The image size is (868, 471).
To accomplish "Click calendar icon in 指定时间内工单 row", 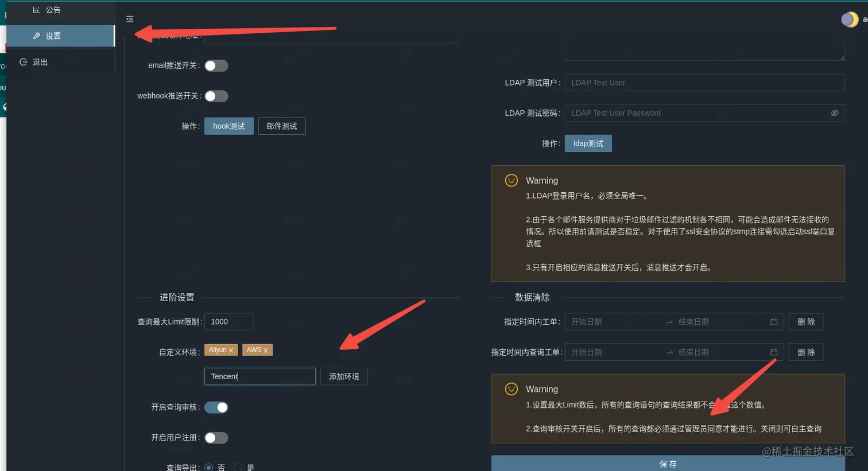I will (774, 322).
